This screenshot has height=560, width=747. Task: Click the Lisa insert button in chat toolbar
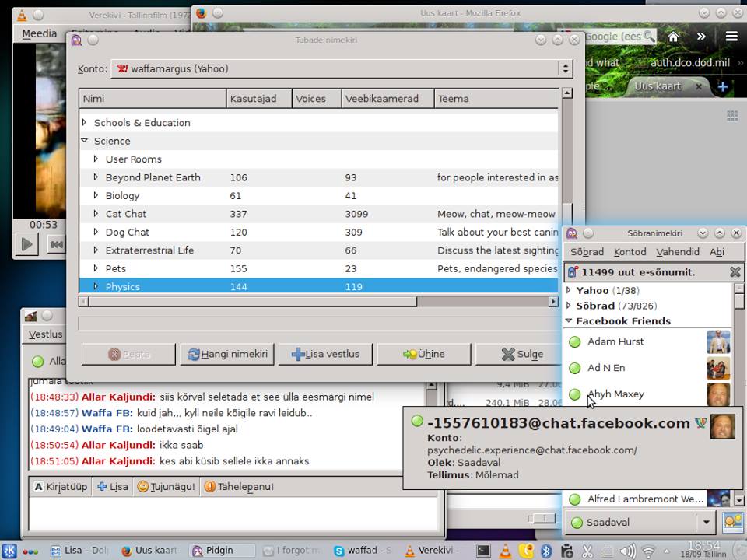click(112, 487)
